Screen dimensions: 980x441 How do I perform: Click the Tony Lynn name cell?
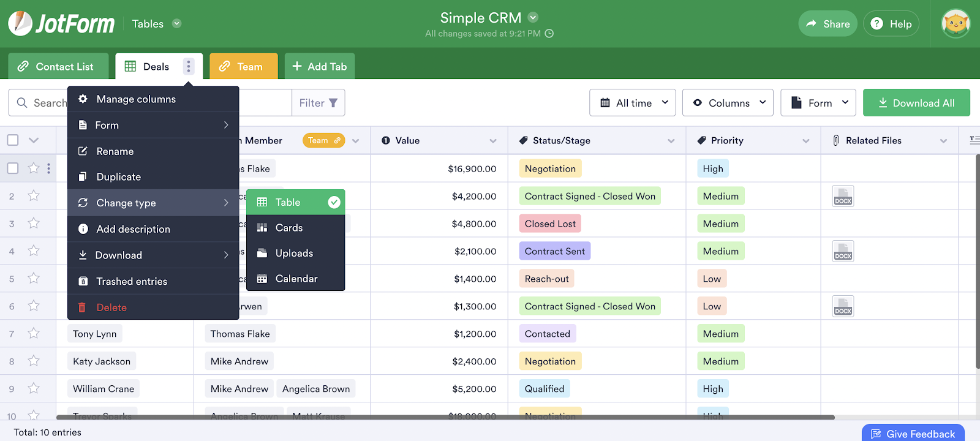(x=95, y=334)
